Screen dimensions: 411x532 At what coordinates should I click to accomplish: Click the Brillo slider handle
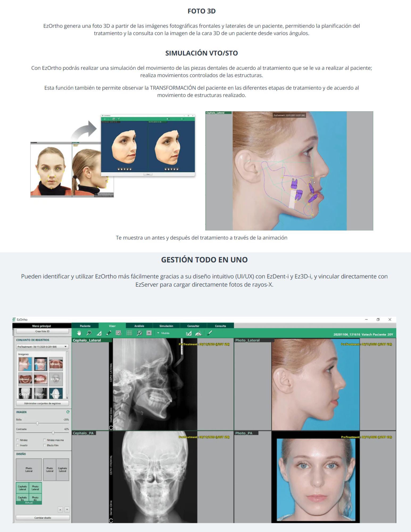[38, 423]
